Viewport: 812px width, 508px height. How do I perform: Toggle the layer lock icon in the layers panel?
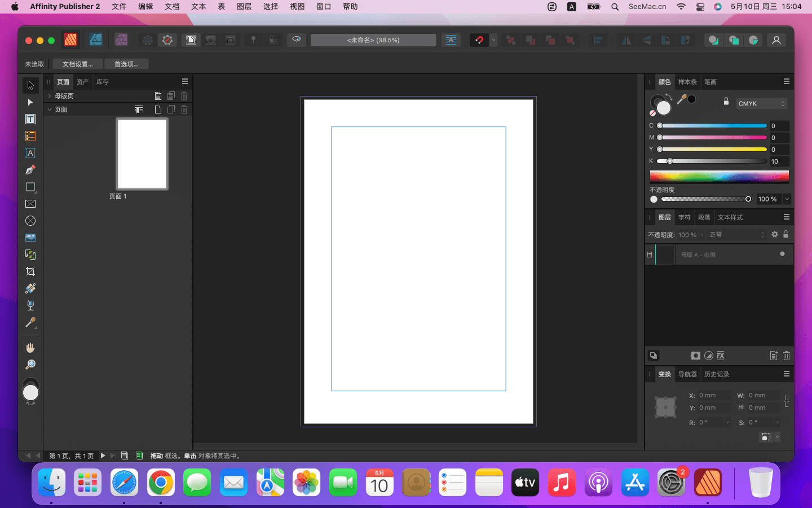785,234
